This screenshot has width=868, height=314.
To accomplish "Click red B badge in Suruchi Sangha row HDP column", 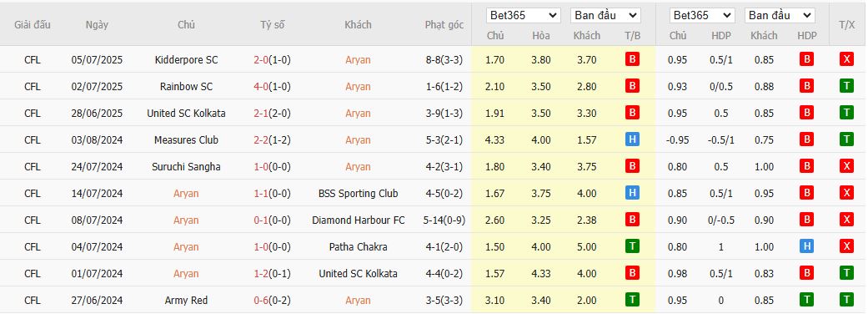I will pos(806,166).
